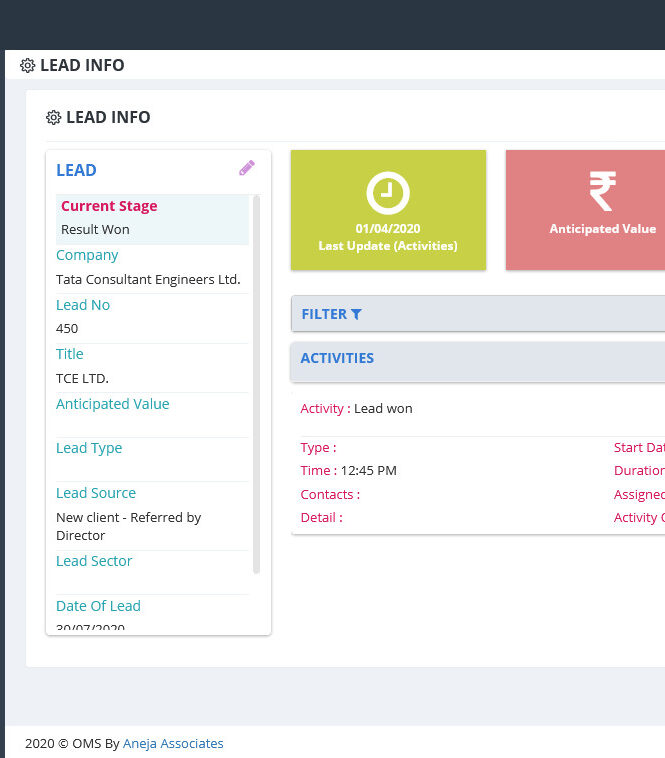Click the Lead No value 450

click(67, 328)
